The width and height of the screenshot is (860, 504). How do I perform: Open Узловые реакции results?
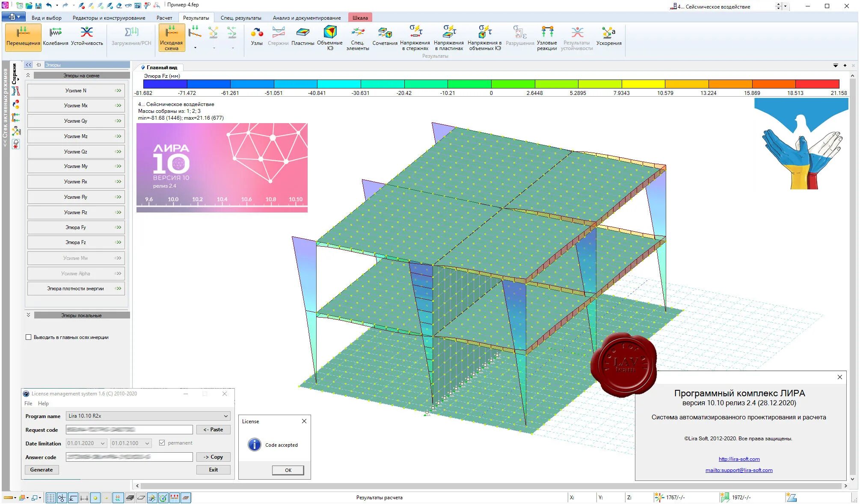(x=547, y=38)
